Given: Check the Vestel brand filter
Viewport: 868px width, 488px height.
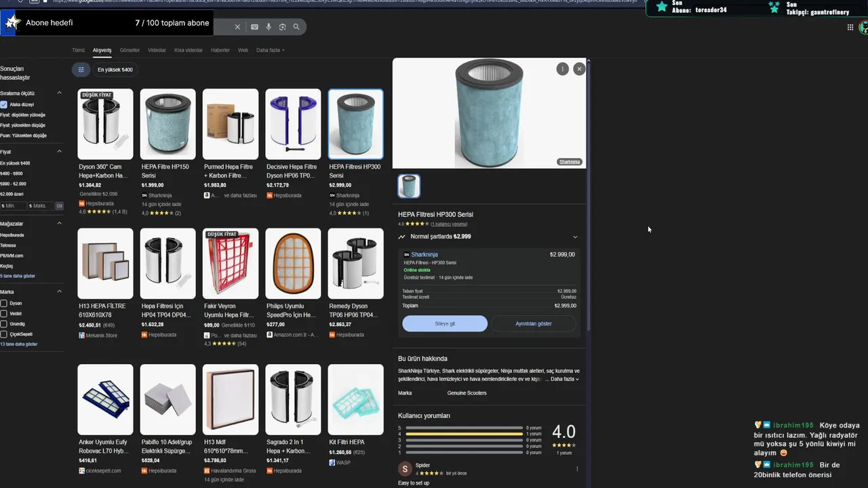Looking at the screenshot, I should (4, 313).
